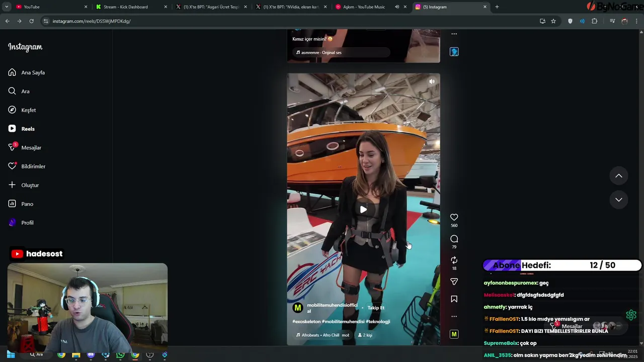Click the Instagram logo
The width and height of the screenshot is (644, 362).
25,47
